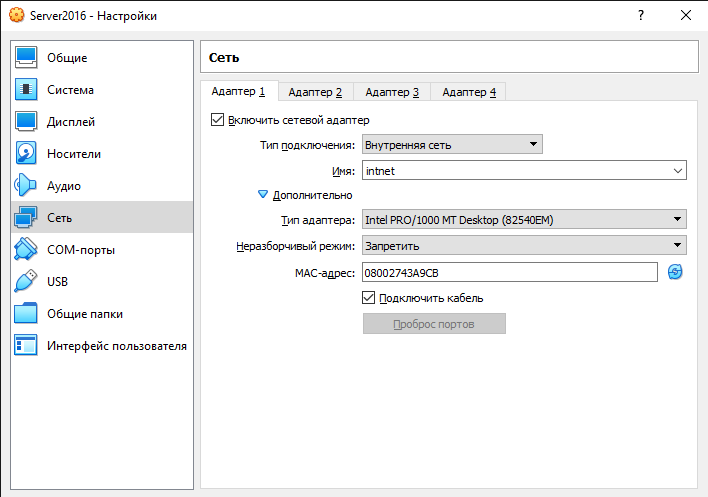Open the USB settings icon
This screenshot has height=497, width=708.
(26, 282)
